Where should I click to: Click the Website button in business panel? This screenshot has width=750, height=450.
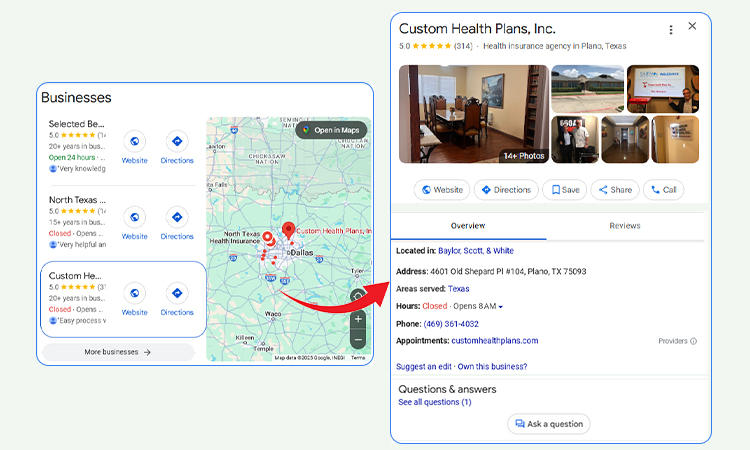click(x=442, y=190)
